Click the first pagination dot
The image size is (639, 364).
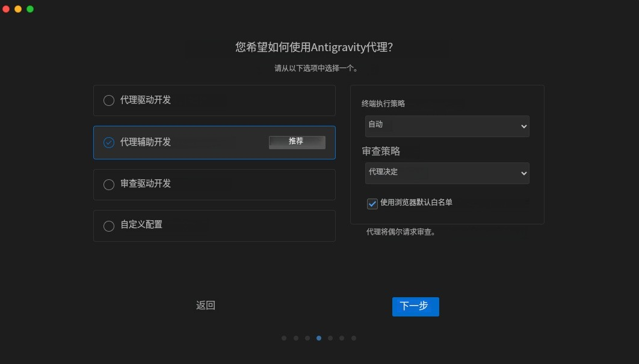(x=284, y=338)
